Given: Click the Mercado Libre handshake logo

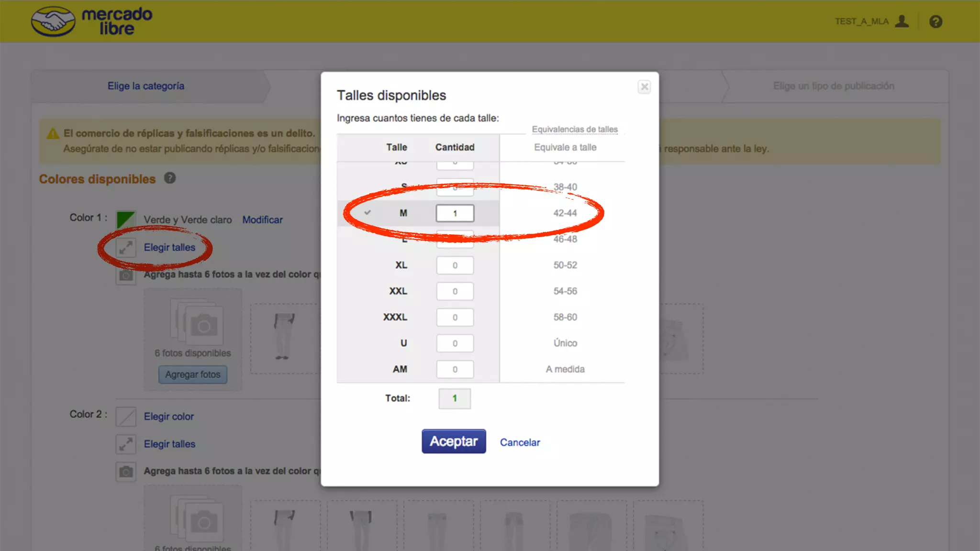Looking at the screenshot, I should point(53,22).
